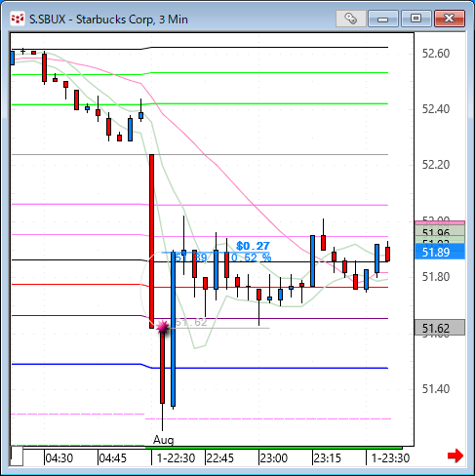Click the 0.52 % change label
The width and height of the screenshot is (475, 476).
tap(251, 258)
